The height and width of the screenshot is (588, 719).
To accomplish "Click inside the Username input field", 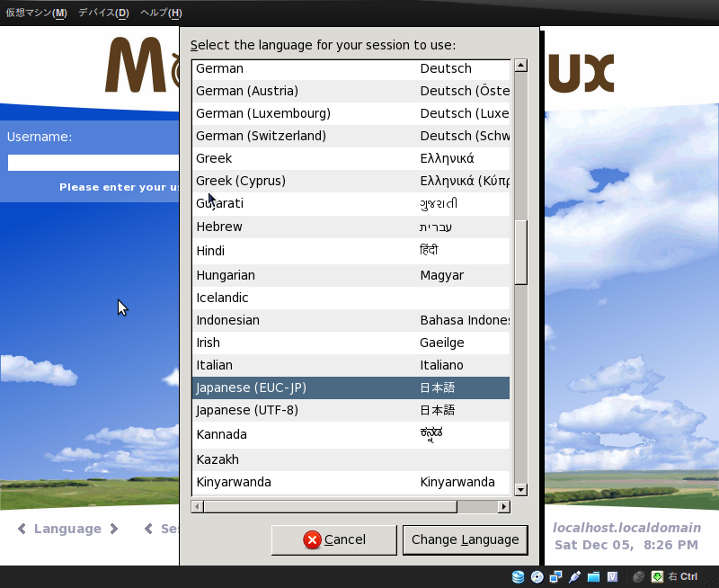I will tap(90, 163).
